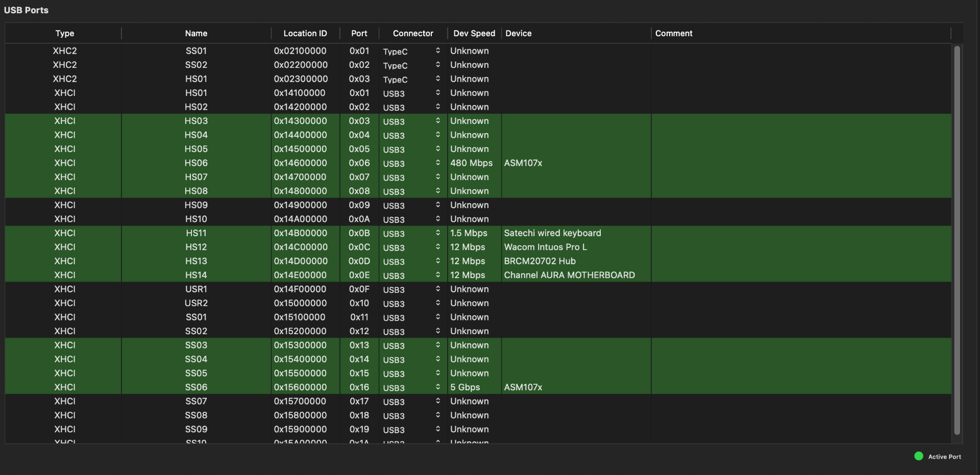Image resolution: width=980 pixels, height=475 pixels.
Task: Click the green Active Port indicator dot
Action: (918, 456)
